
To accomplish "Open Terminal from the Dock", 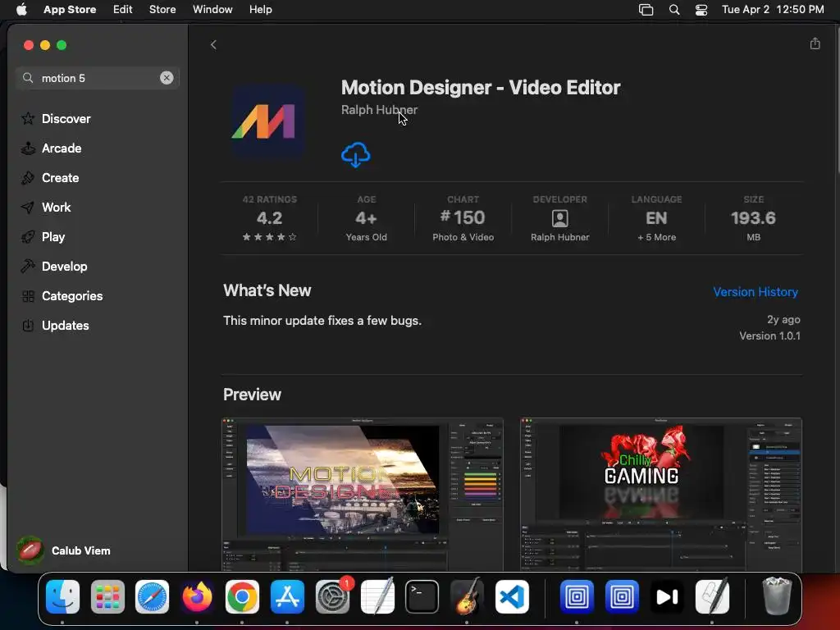I will tap(422, 597).
